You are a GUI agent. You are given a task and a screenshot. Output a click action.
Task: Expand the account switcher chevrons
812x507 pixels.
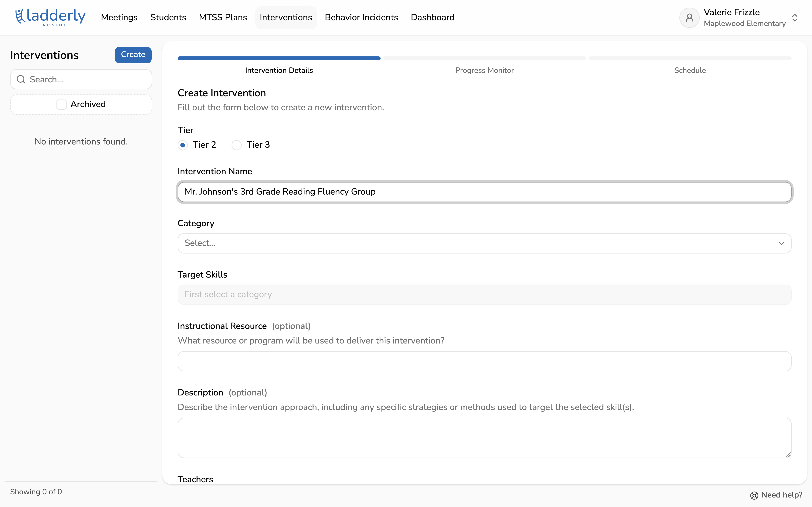(x=794, y=18)
